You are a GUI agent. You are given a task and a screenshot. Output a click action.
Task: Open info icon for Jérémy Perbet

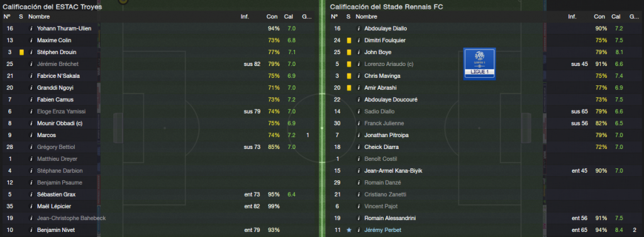coord(358,230)
